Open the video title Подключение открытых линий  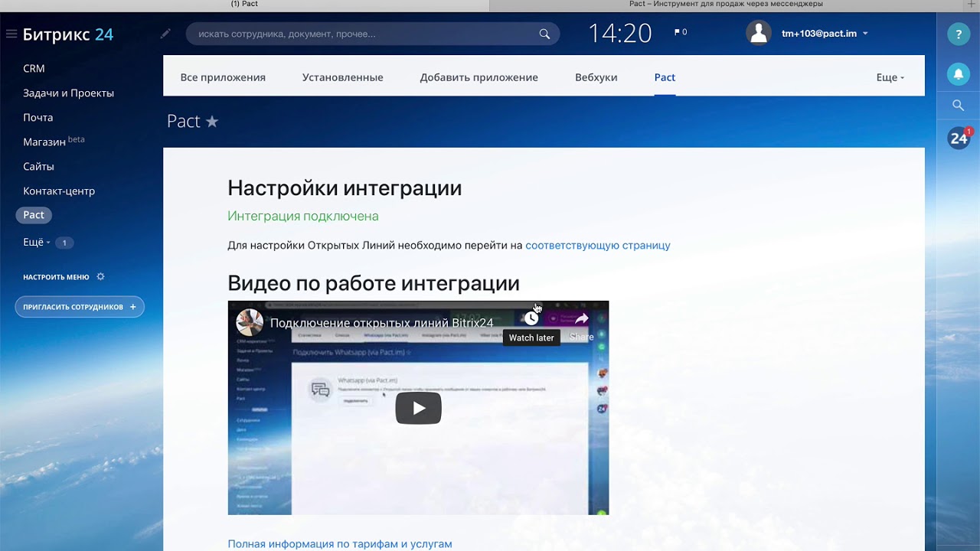pyautogui.click(x=381, y=323)
